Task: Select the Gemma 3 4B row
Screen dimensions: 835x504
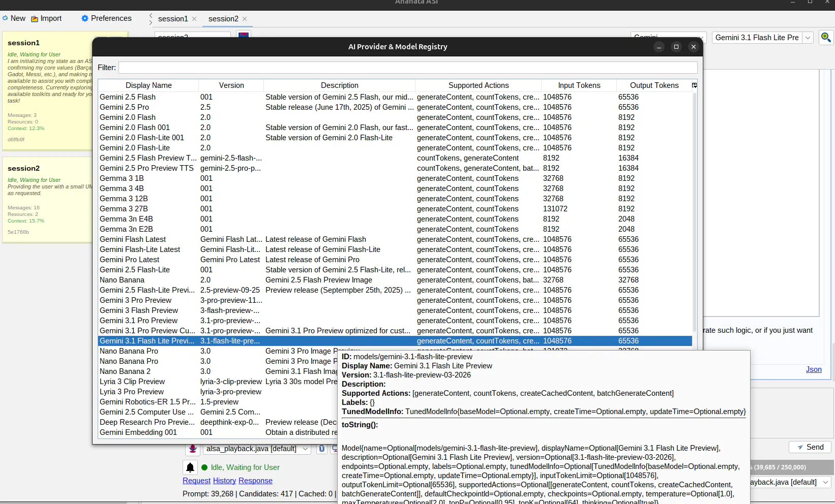Action: coord(395,188)
